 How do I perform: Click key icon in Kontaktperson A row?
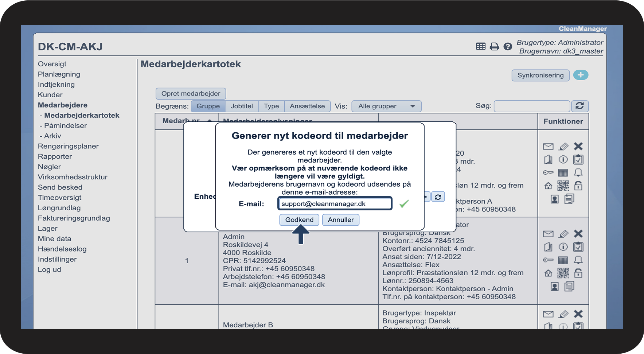548,172
